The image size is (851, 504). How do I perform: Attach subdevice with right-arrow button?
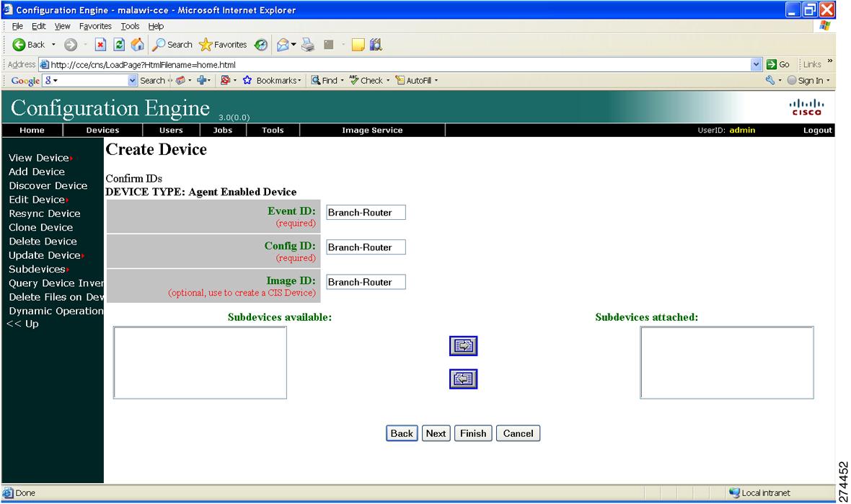pyautogui.click(x=464, y=345)
